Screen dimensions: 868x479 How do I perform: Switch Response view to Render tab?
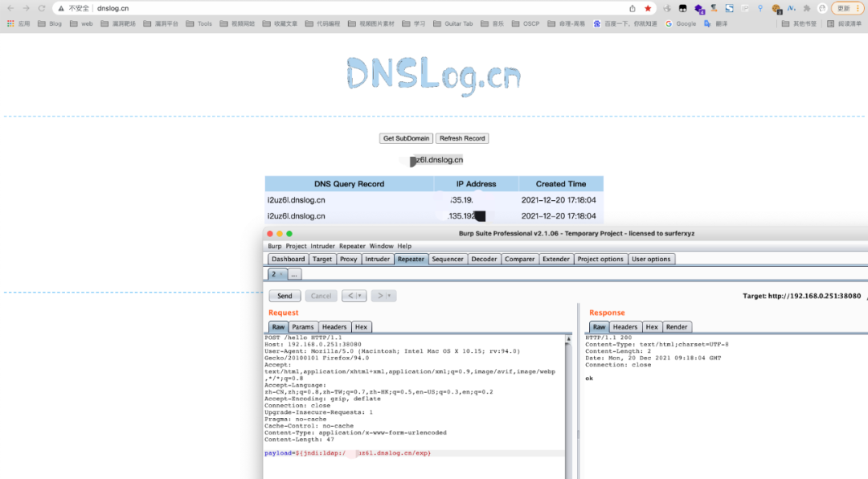[x=677, y=327]
